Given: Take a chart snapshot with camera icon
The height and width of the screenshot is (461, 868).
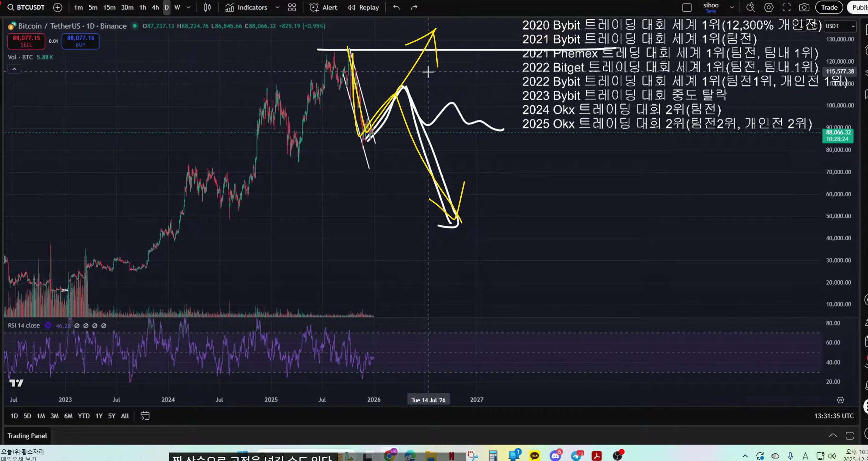Looking at the screenshot, I should tap(804, 7).
